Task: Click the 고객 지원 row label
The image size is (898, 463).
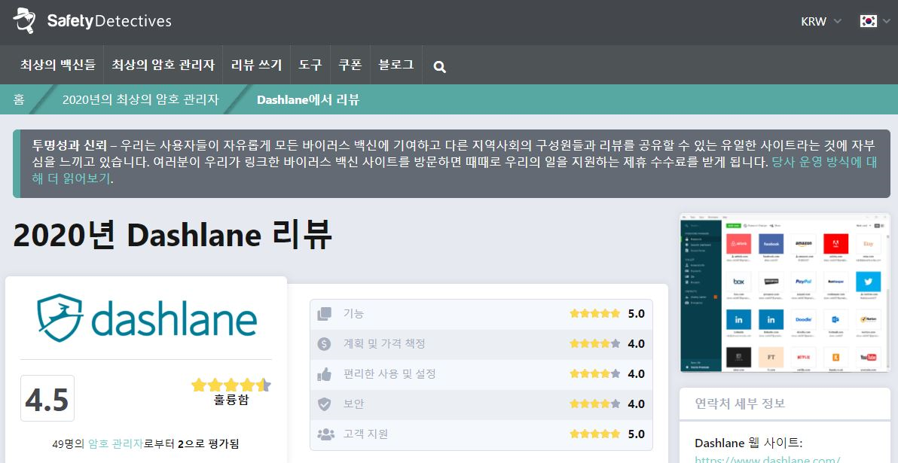Action: tap(365, 434)
